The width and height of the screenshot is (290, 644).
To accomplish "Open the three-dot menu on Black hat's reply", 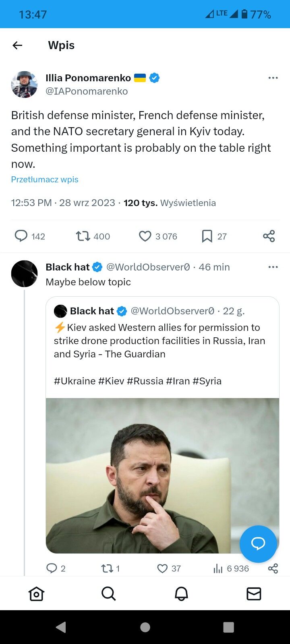I will tap(273, 267).
